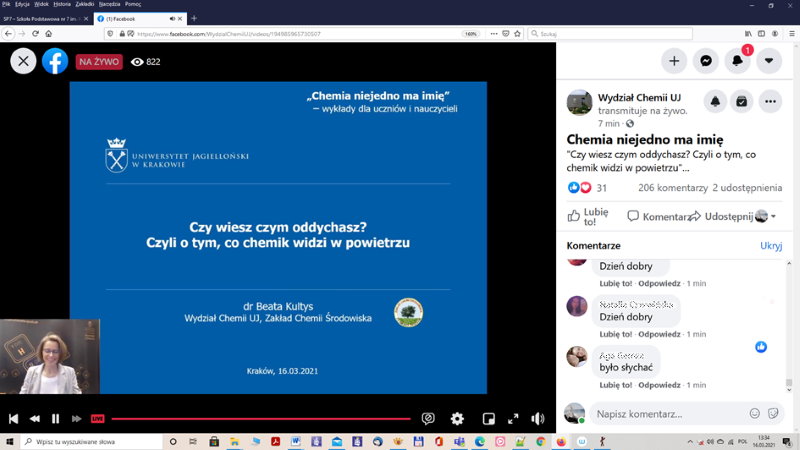Open the sticker picker in comment box

click(773, 413)
